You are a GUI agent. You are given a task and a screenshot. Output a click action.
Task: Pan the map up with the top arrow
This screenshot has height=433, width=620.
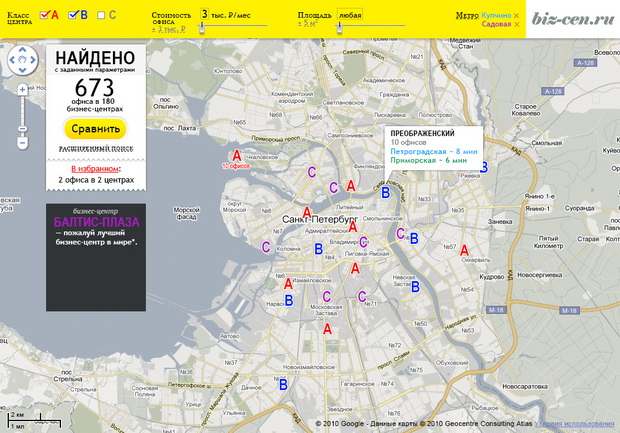23,50
